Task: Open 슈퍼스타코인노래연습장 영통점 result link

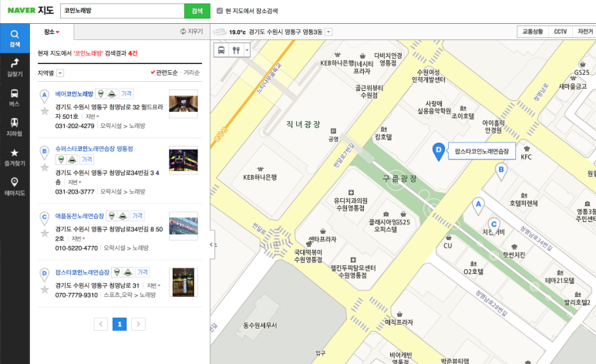Action: 94,149
